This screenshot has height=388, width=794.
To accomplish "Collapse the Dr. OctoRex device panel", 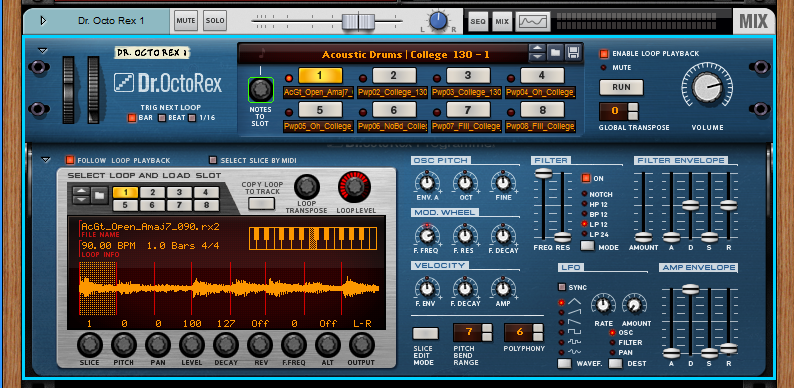I will (43, 51).
